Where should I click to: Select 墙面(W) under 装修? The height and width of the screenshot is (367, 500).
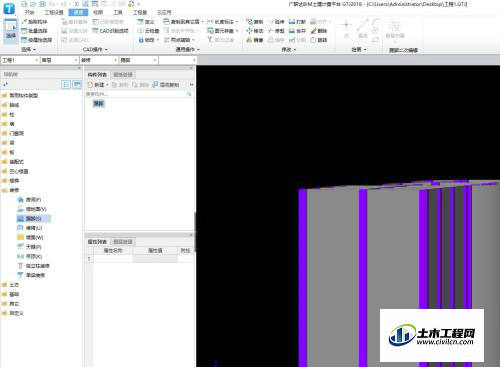point(30,237)
